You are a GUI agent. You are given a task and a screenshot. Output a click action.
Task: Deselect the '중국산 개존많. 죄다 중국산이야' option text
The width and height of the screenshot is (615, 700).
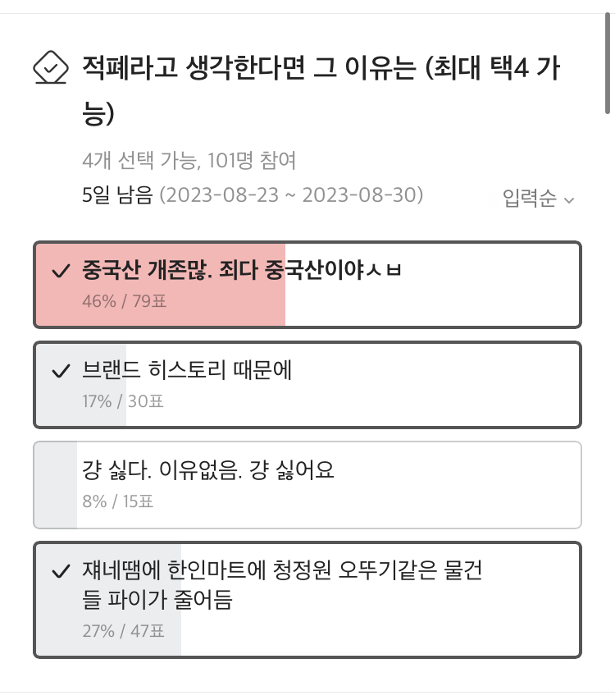[242, 271]
